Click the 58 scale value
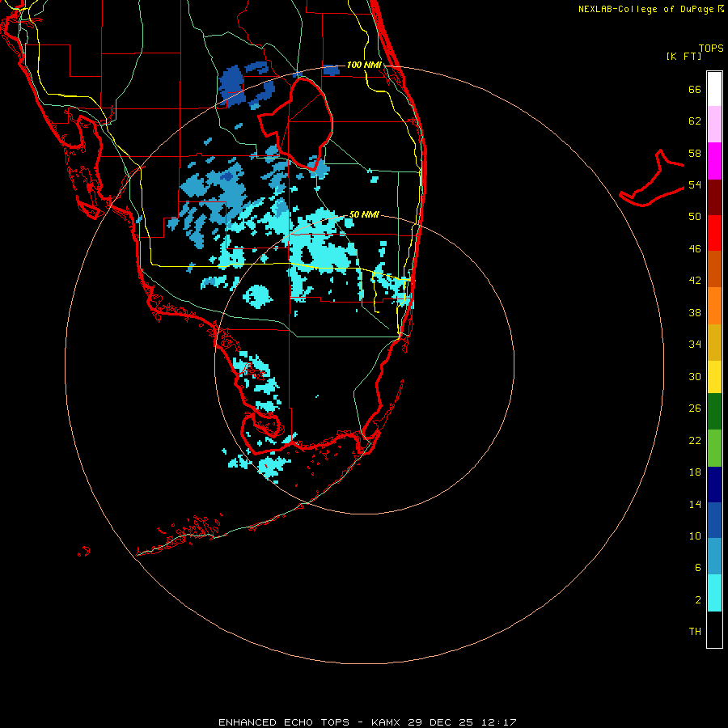Screen dimensions: 728x728 pos(695,153)
